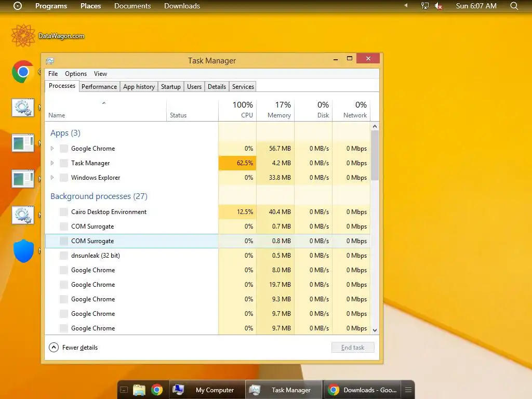
Task: Switch to the Users tab
Action: pos(194,87)
